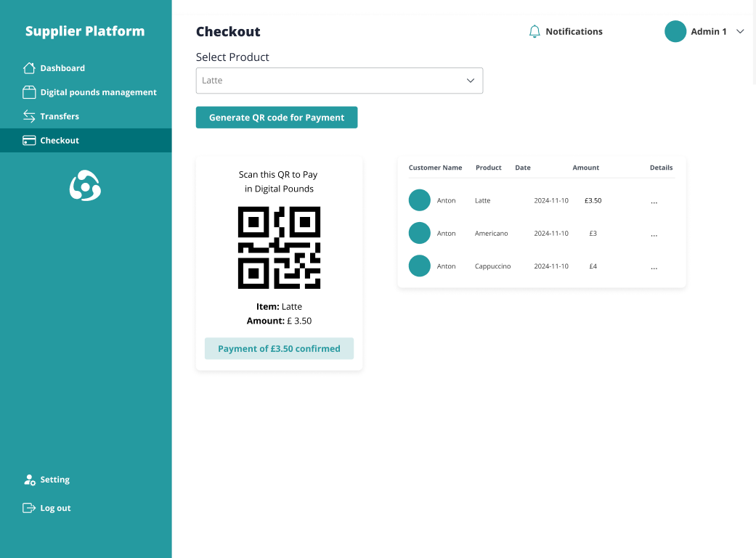Image resolution: width=756 pixels, height=558 pixels.
Task: Click the page scrollbar at the right edge
Action: click(754, 42)
